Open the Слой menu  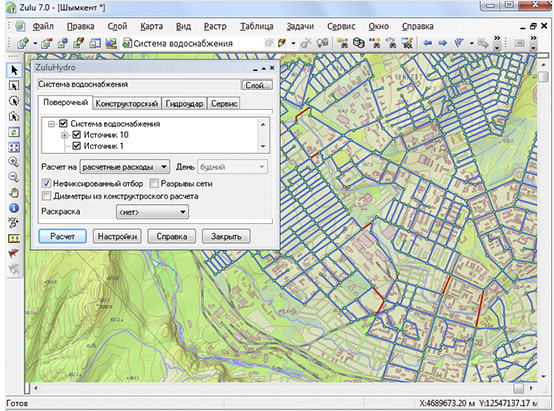[x=117, y=27]
